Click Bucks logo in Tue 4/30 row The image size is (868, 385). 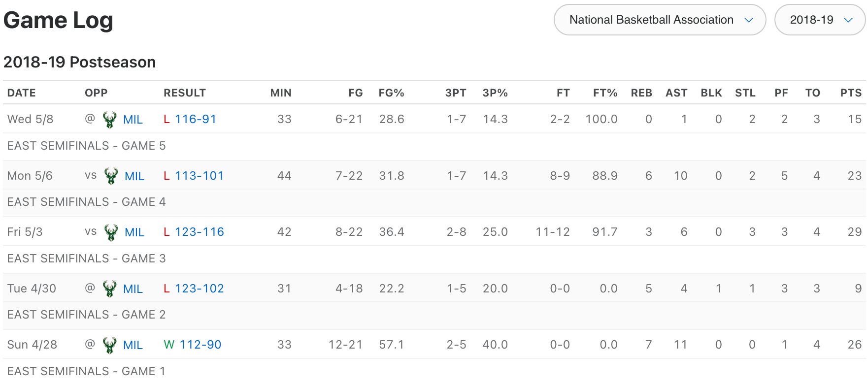(x=109, y=289)
